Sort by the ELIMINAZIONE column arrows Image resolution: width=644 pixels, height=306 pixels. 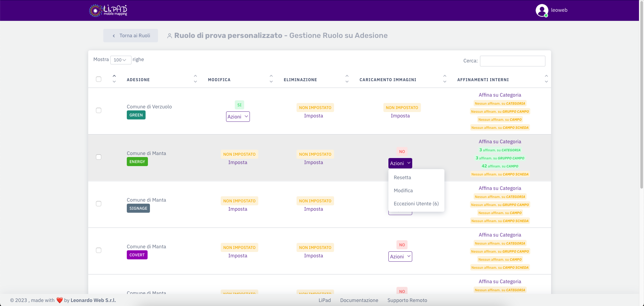pyautogui.click(x=347, y=79)
